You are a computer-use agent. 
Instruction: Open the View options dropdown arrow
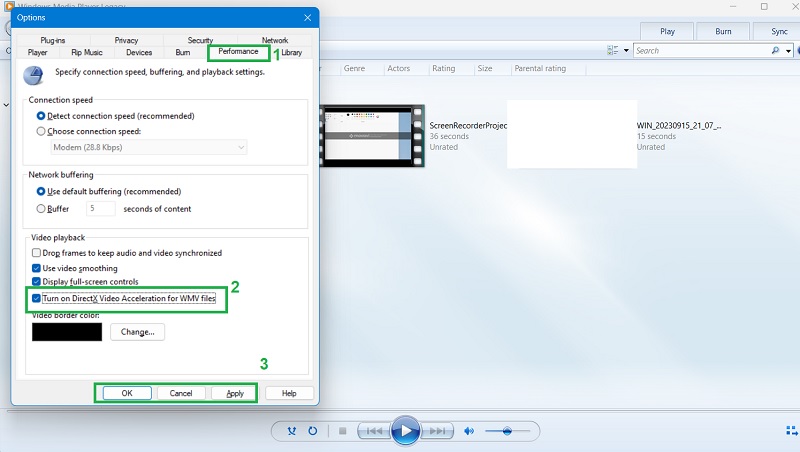click(626, 51)
